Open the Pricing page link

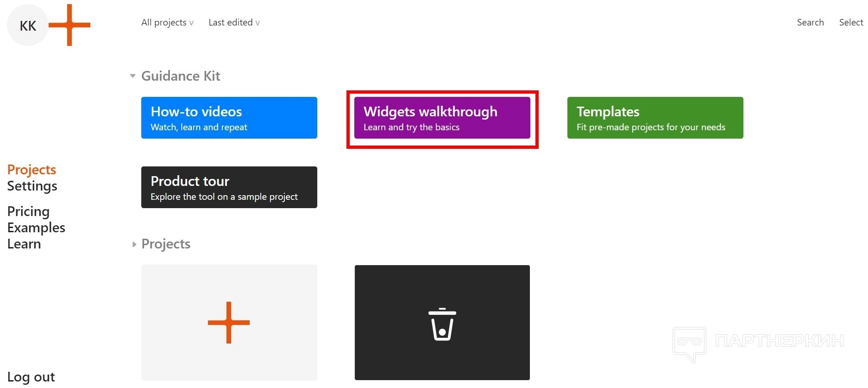point(28,211)
